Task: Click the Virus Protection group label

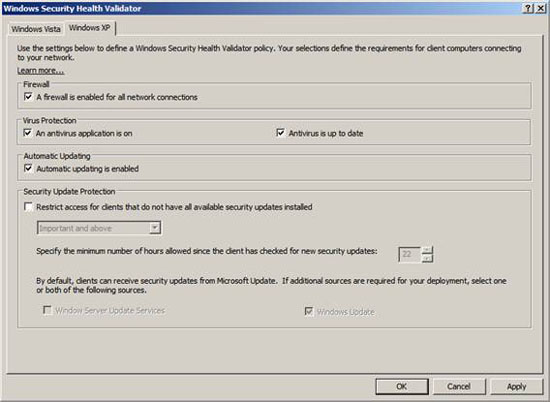Action: (49, 120)
